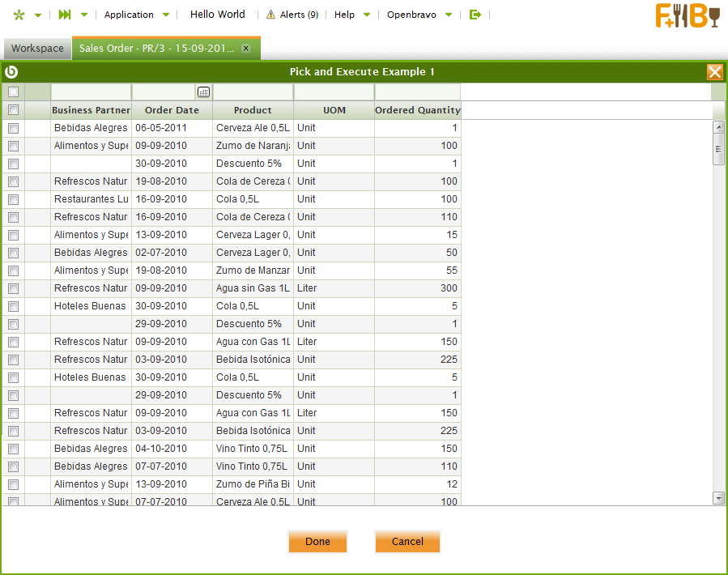728x575 pixels.
Task: Switch to the Sales Order PR/3 tab
Action: click(166, 49)
